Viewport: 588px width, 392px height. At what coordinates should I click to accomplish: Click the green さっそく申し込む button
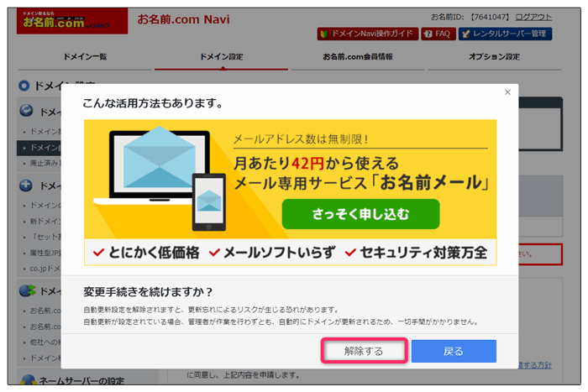[360, 214]
